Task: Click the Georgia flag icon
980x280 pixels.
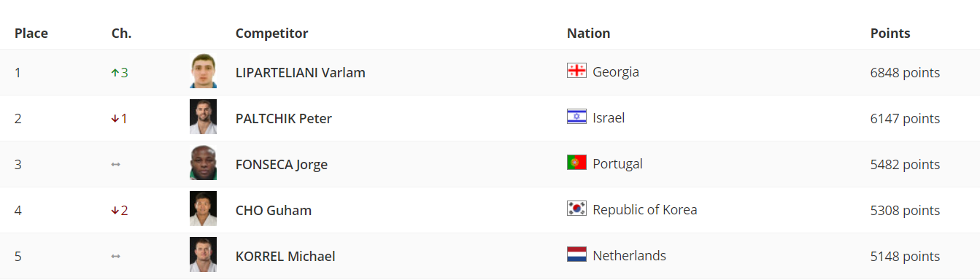Action: click(x=576, y=71)
